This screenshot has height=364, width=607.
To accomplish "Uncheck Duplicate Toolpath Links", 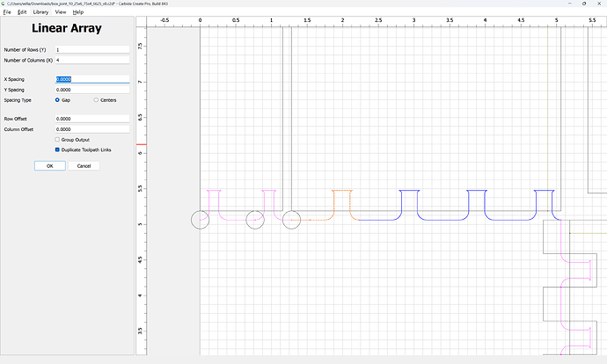I will (57, 149).
